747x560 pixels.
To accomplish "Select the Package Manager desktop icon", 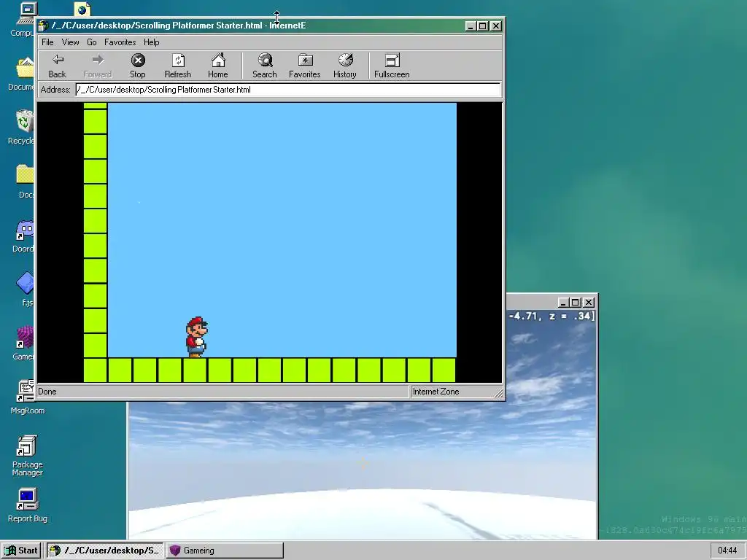I will point(27,455).
